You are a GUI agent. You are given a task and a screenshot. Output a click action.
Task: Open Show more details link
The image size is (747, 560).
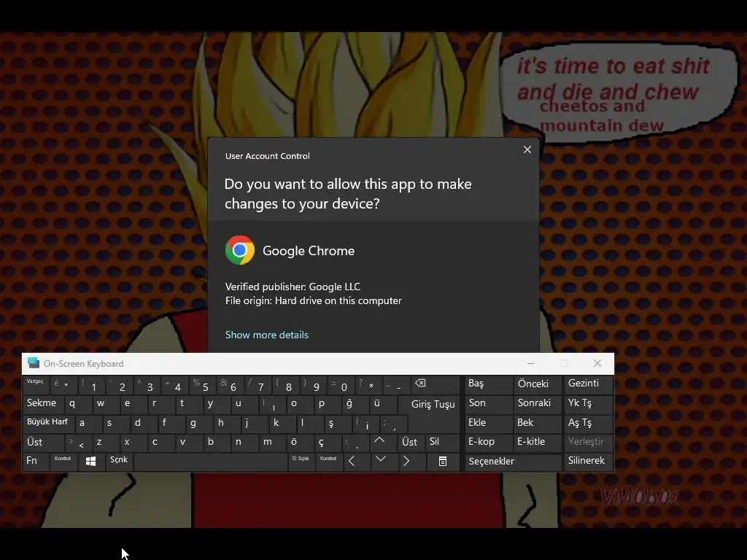click(x=267, y=335)
